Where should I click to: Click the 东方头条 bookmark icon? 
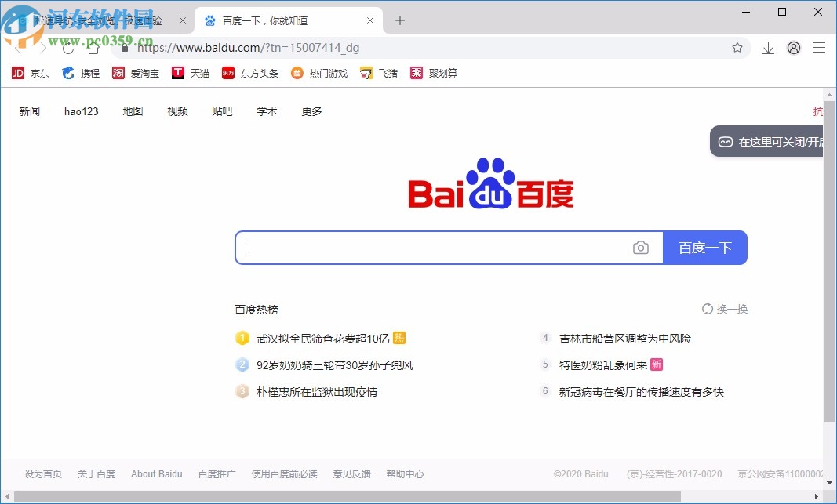(249, 73)
